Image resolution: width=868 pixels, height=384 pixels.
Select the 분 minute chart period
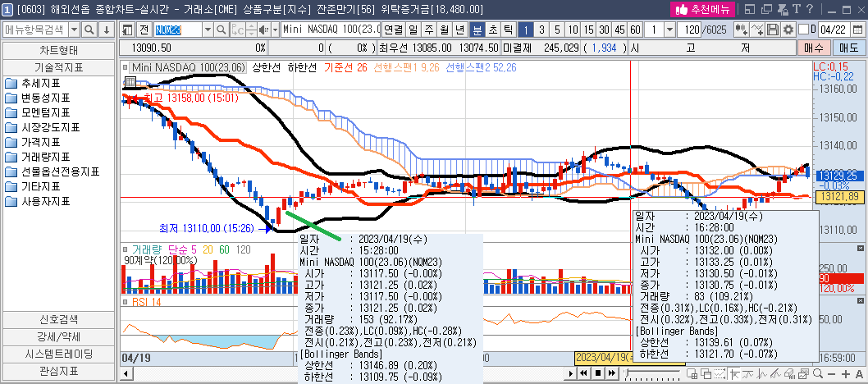coord(476,30)
